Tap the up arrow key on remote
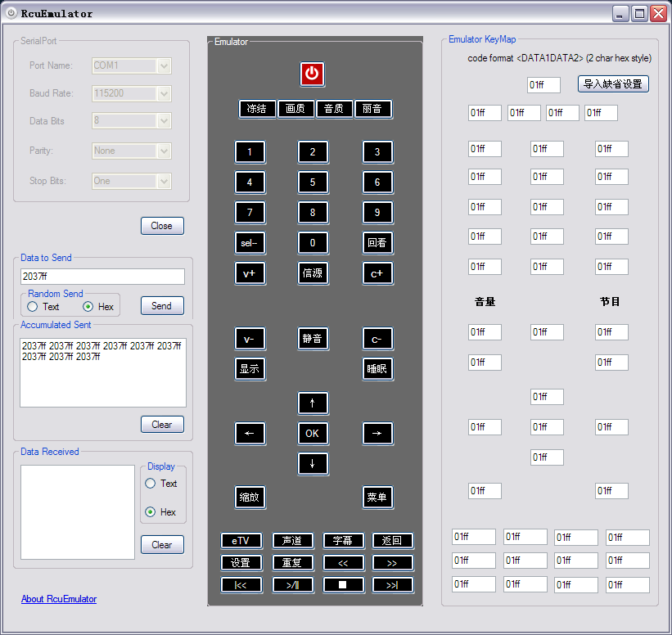 (x=313, y=403)
